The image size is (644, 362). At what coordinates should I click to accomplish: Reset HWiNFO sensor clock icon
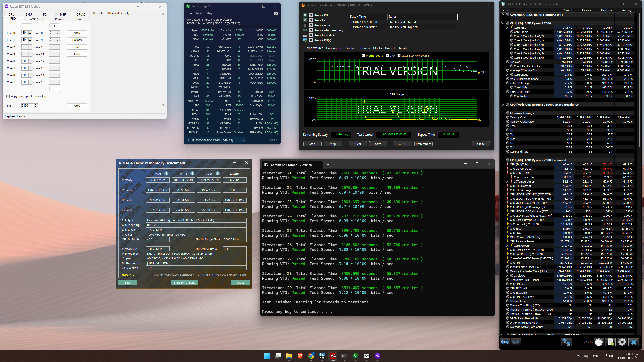(x=599, y=342)
